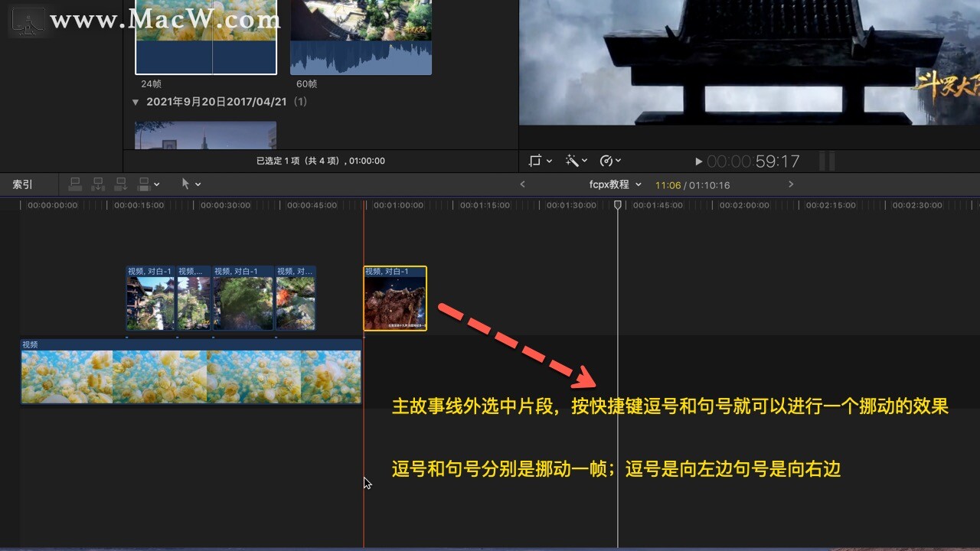Select the jellyfish 视频 primary storyline clip
Screen dimensions: 980x551
(x=191, y=371)
